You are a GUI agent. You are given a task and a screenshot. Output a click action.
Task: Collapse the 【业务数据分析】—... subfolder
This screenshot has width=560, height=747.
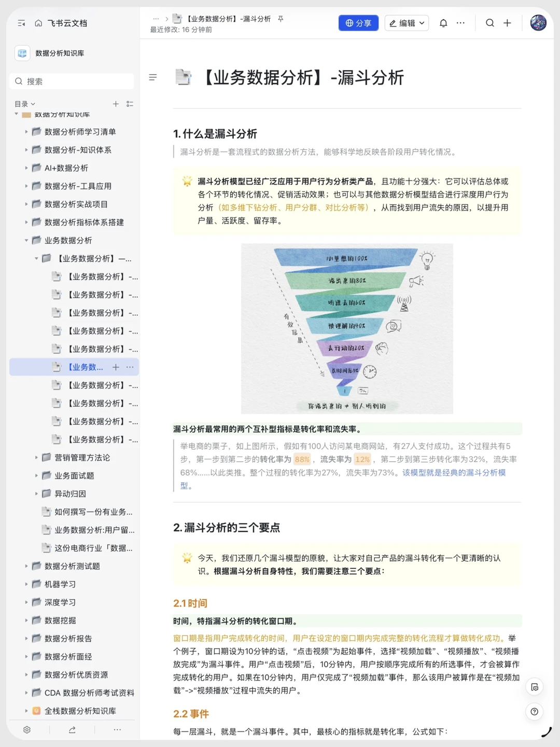coord(36,258)
